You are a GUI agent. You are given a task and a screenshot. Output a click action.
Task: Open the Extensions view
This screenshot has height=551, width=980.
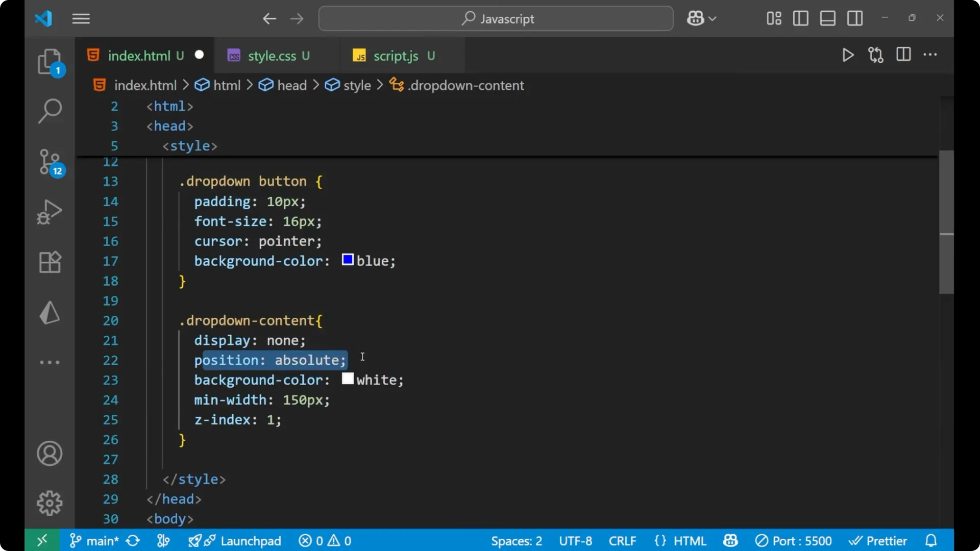coord(50,262)
